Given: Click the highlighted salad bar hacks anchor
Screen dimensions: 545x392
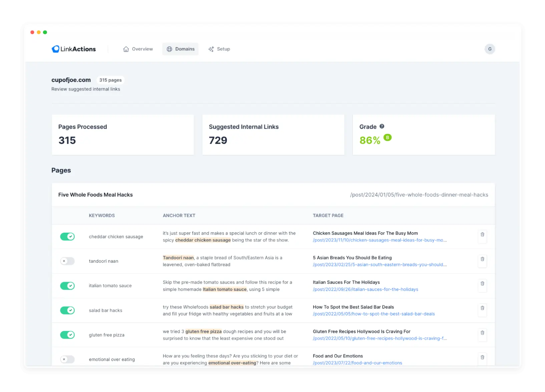Looking at the screenshot, I should [x=226, y=307].
